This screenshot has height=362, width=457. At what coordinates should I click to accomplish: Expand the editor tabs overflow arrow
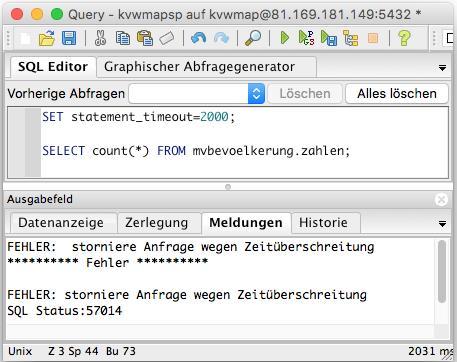442,68
